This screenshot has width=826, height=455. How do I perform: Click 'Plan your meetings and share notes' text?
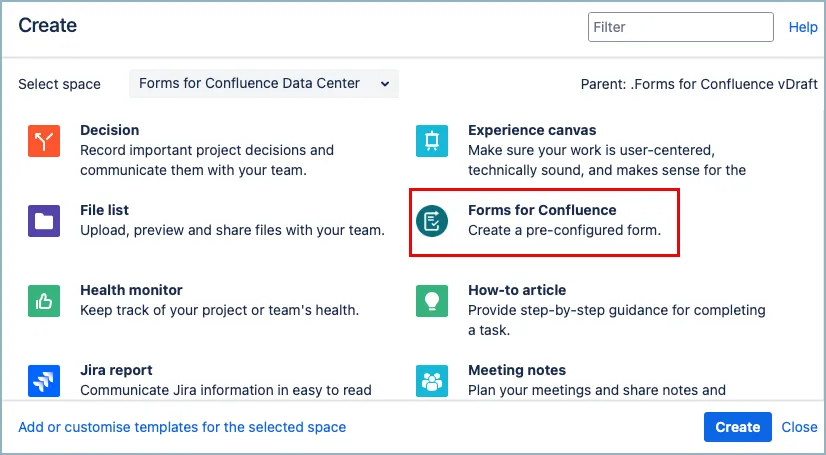coord(597,390)
